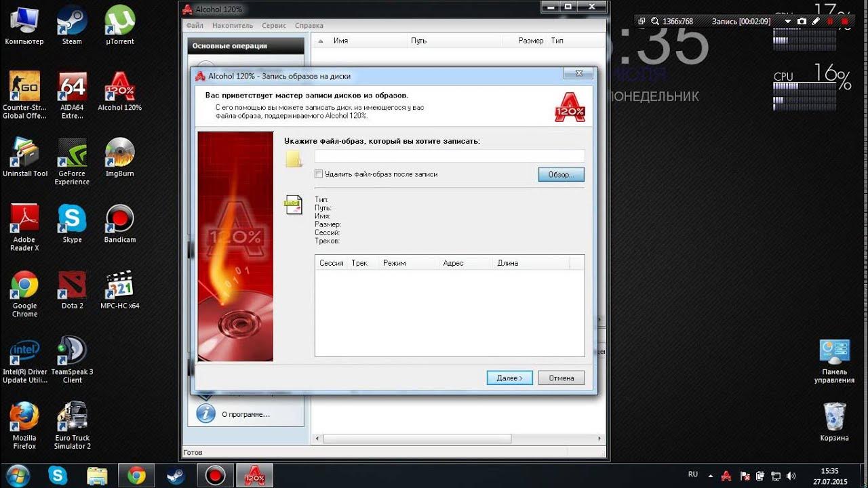
Task: Launch the AIDA64 Extreme desktop icon
Action: coord(72,95)
